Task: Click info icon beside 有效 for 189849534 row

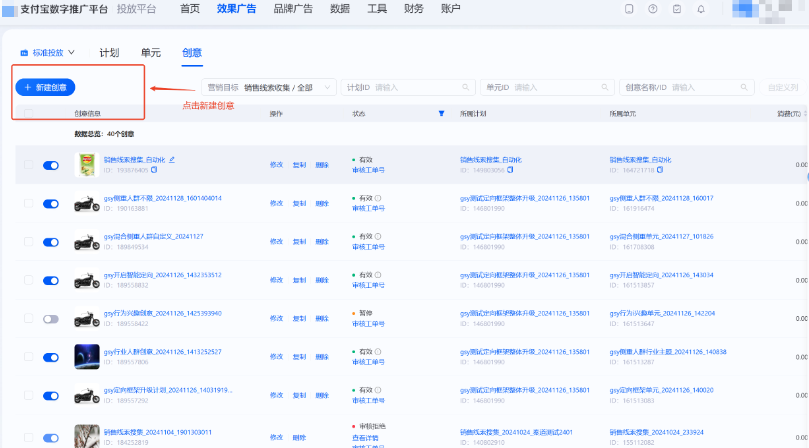Action: (x=378, y=236)
